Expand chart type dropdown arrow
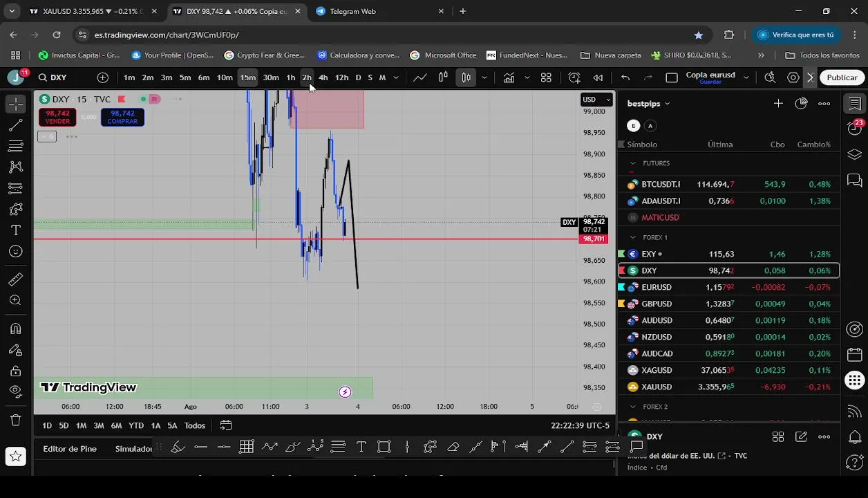Viewport: 868px width, 498px height. coord(484,77)
